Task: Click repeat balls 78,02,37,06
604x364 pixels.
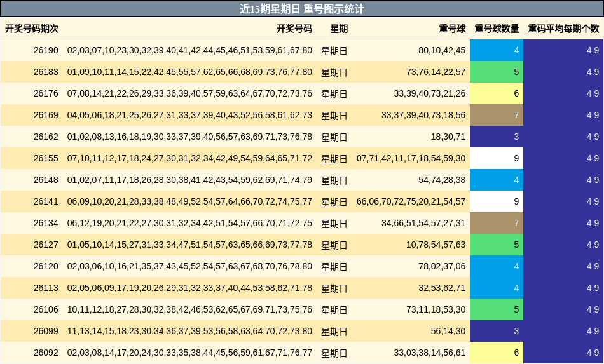Action: pyautogui.click(x=442, y=266)
